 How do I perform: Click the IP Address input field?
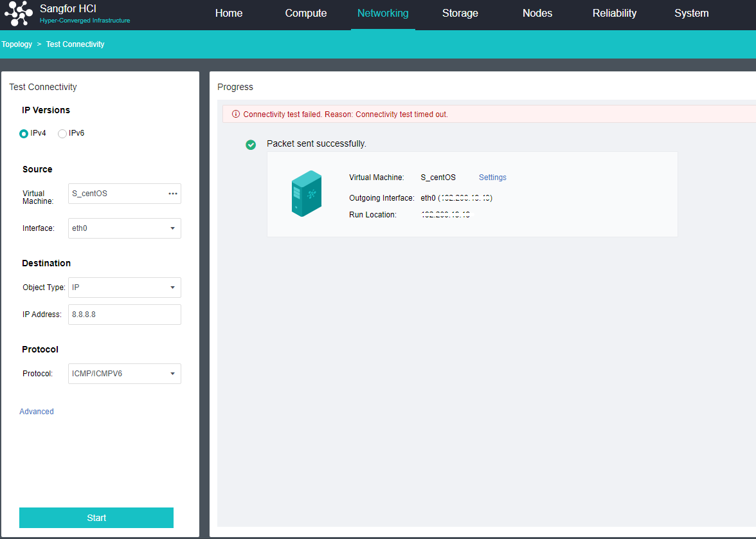124,315
